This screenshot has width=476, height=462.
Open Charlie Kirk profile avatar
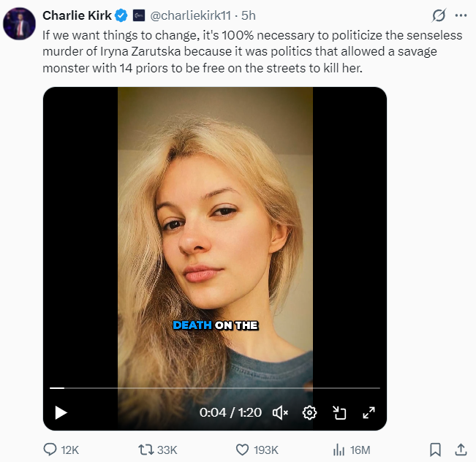pyautogui.click(x=20, y=23)
